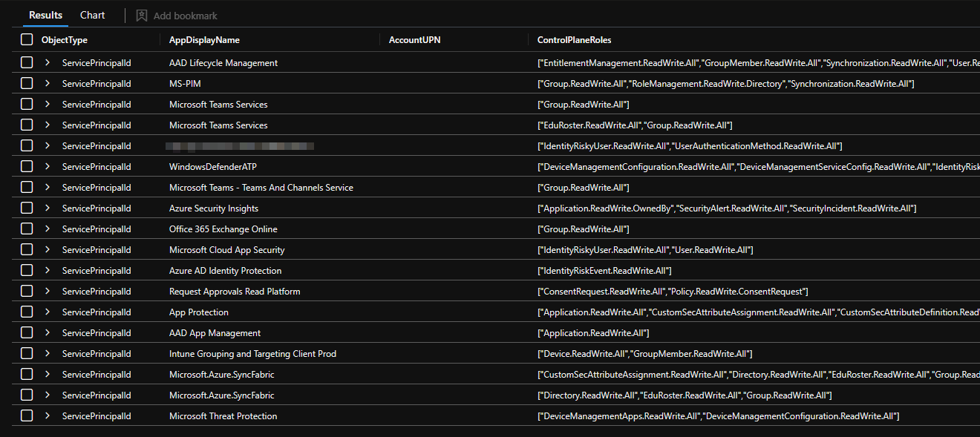Screen dimensions: 980x437
Task: Sort by the ObjectType column header
Action: coord(64,40)
